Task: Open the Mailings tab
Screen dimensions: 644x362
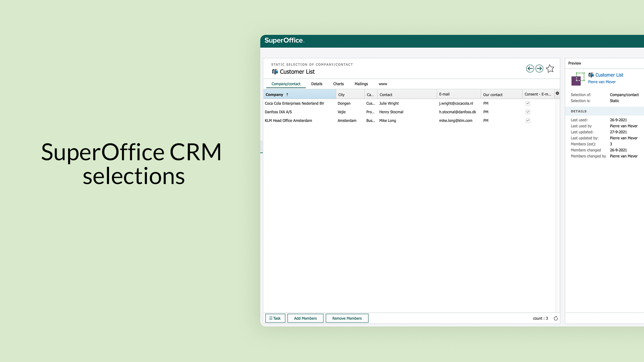Action: click(x=361, y=84)
